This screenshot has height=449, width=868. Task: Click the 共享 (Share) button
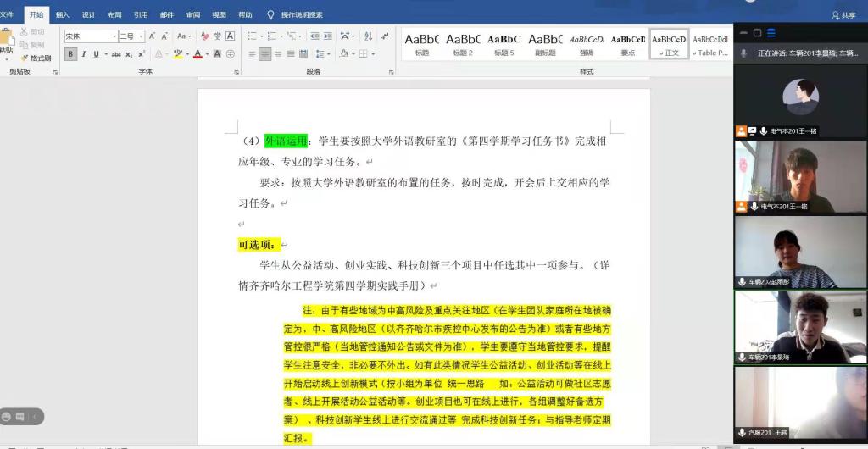click(843, 14)
